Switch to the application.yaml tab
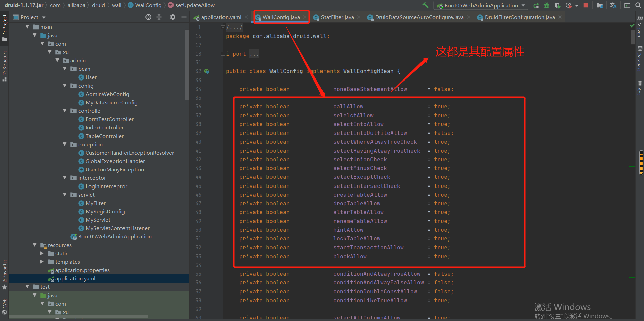The height and width of the screenshot is (321, 644). [x=221, y=17]
